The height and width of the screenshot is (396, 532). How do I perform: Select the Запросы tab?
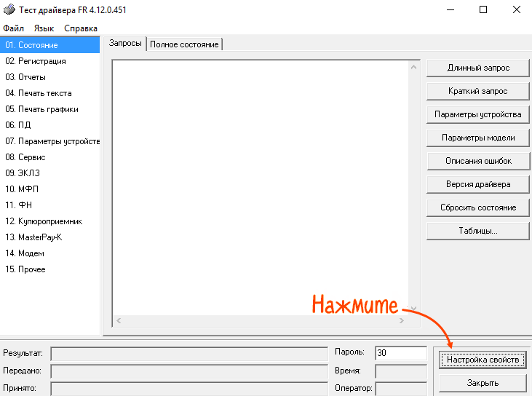coord(125,44)
